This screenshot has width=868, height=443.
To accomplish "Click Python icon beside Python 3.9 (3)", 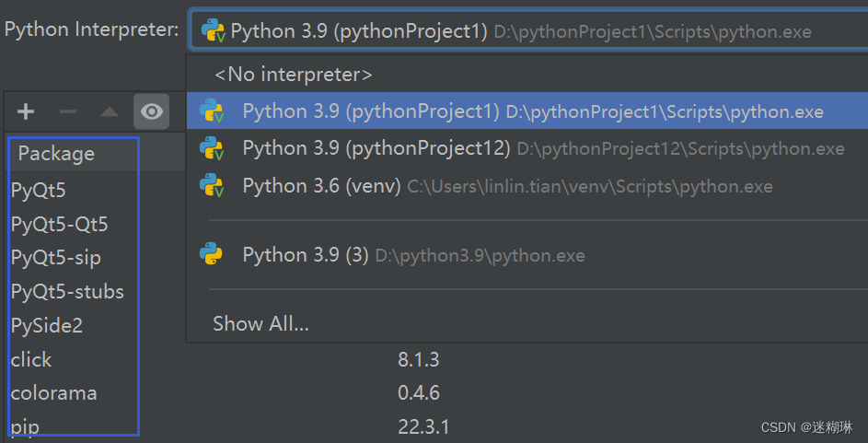I will (211, 255).
